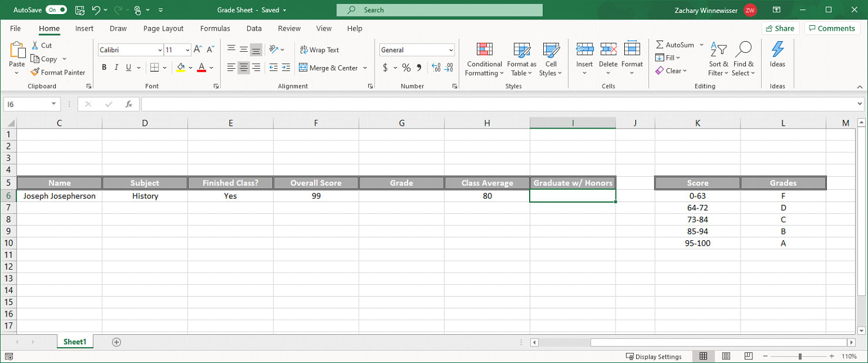
Task: Align text to the left
Action: click(x=231, y=68)
